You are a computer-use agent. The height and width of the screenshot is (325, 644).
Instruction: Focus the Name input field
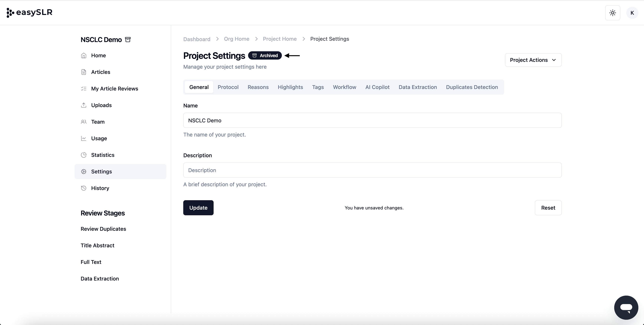pyautogui.click(x=372, y=120)
